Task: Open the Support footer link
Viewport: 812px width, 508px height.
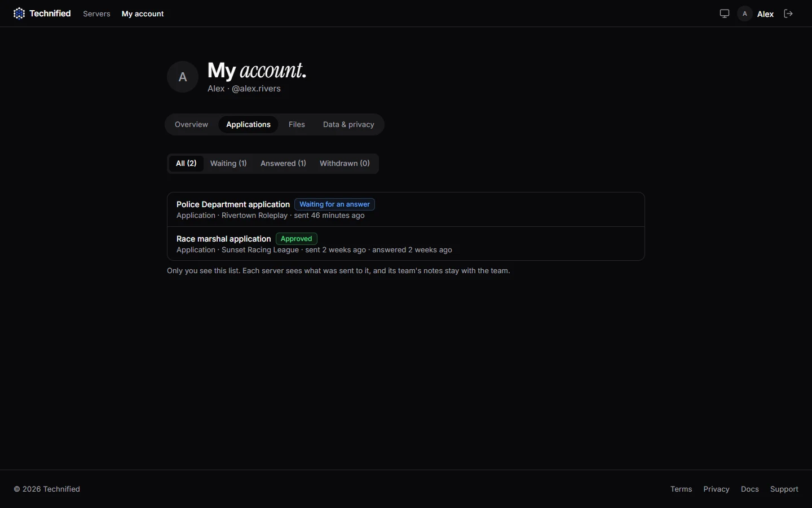Action: tap(784, 489)
